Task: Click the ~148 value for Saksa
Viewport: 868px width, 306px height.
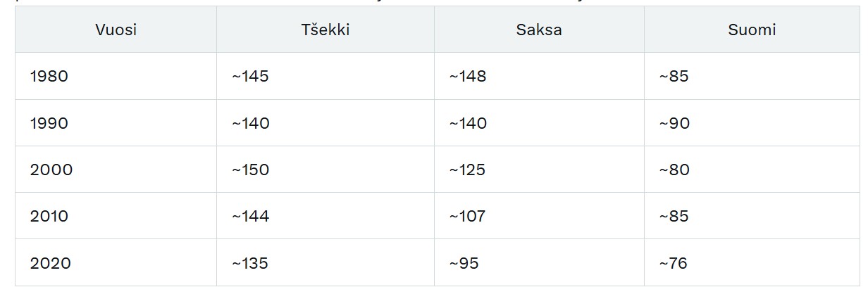Action: pos(468,76)
